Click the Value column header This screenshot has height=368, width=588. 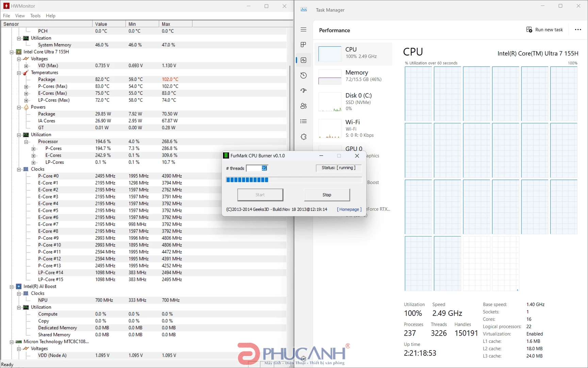point(109,24)
